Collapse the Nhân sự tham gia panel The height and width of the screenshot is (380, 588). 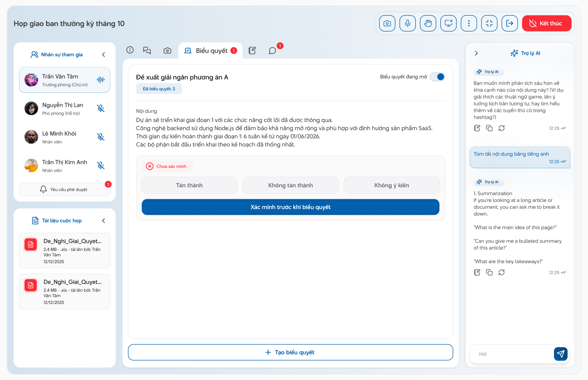(103, 55)
